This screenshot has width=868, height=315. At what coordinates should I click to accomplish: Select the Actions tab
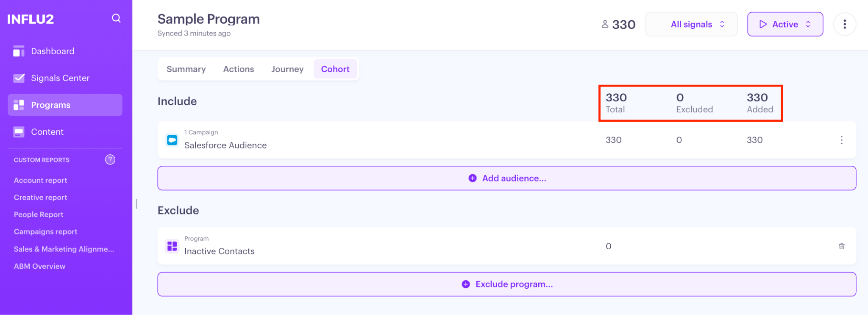pos(239,69)
